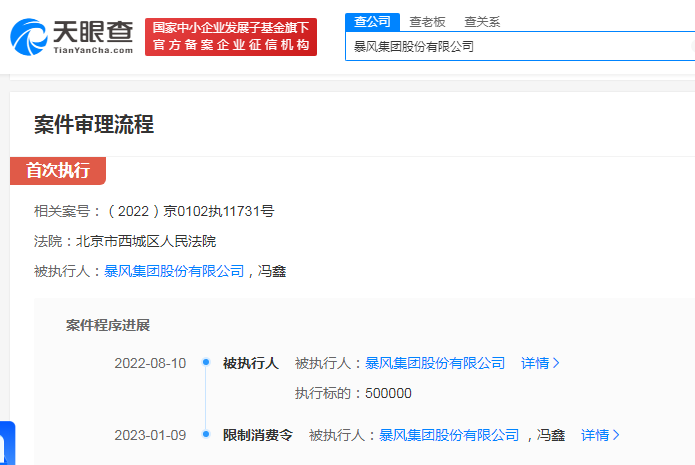Select the 查公司 search tab
695x465 pixels.
coord(372,21)
